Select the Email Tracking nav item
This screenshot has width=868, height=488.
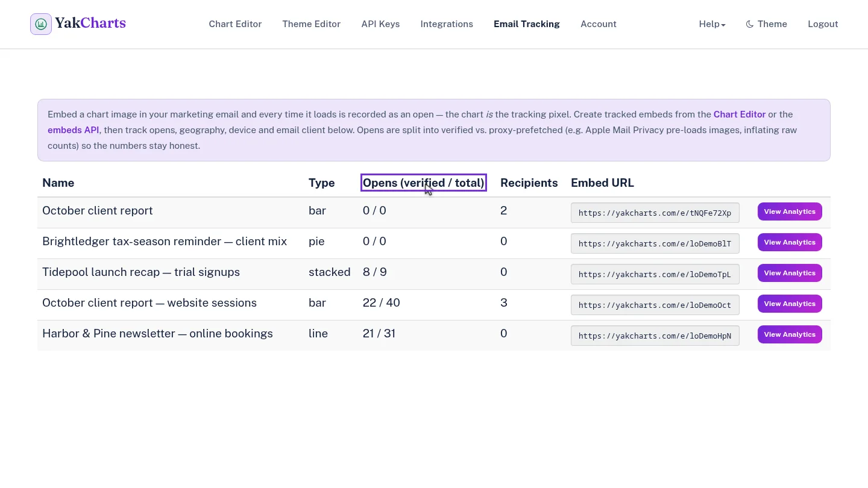click(x=526, y=24)
